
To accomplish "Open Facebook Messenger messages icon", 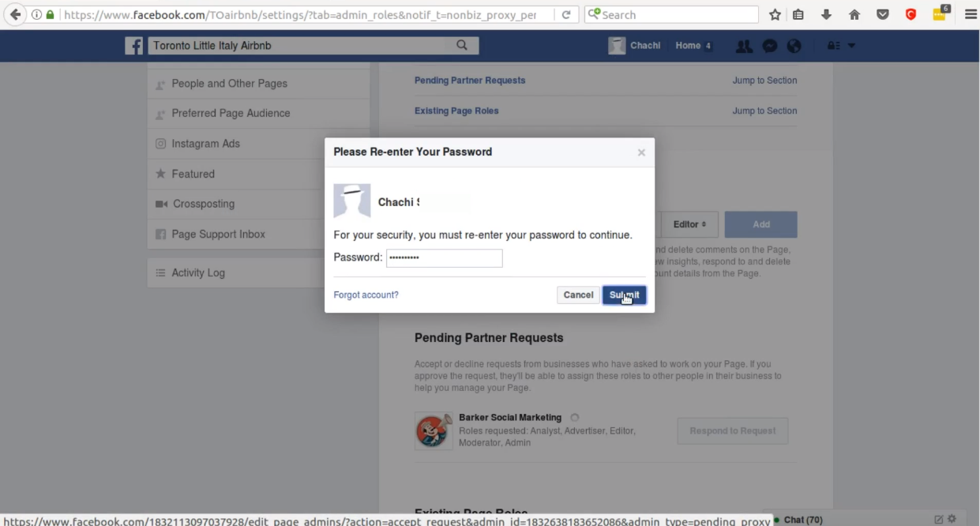I will 770,46.
